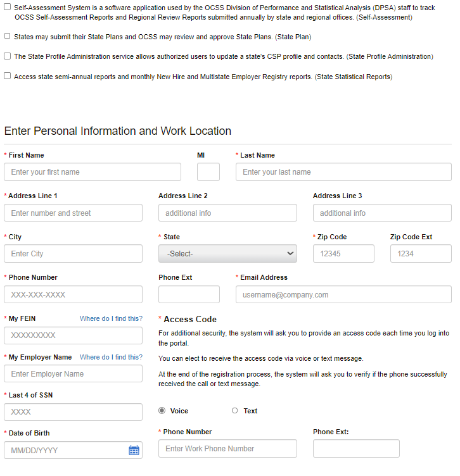Open 'Where do I find this?' for Employer Name
This screenshot has width=460, height=476.
pos(111,357)
